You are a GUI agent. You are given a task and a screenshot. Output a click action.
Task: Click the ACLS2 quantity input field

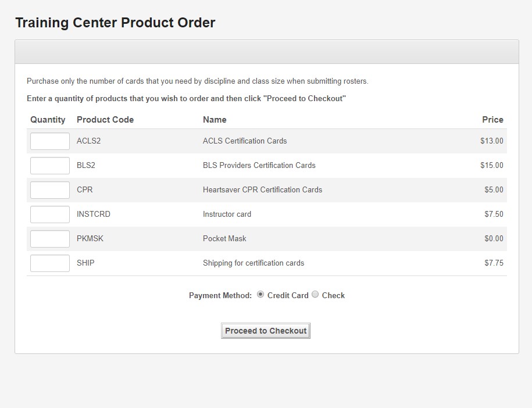pos(50,141)
